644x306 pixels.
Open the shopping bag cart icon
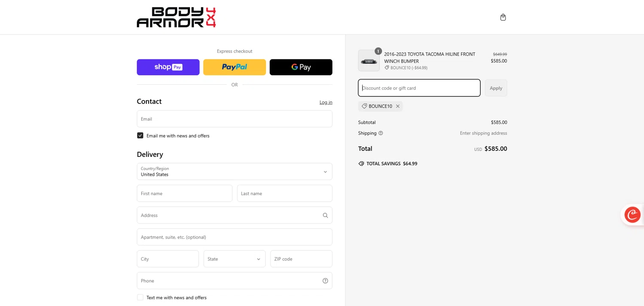[x=503, y=17]
